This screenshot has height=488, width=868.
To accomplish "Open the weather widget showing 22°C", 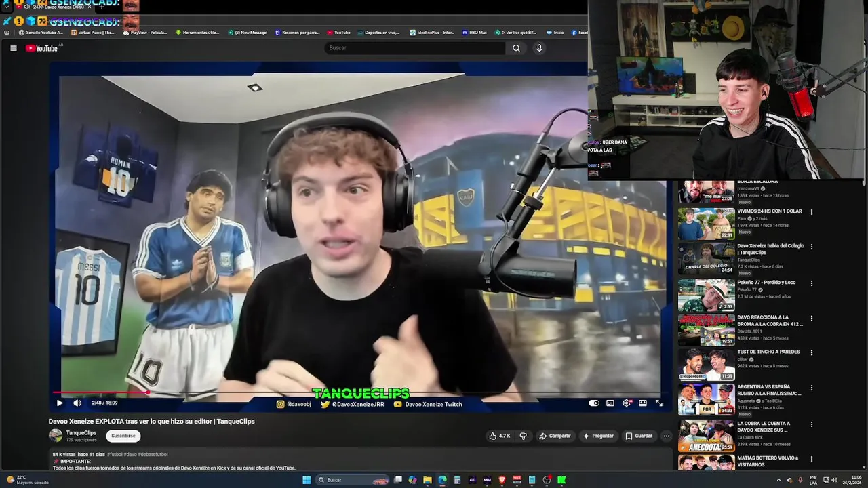I will coord(27,480).
